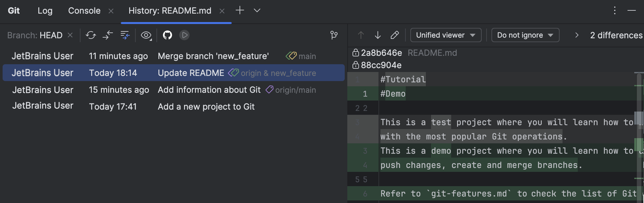This screenshot has height=203, width=644.
Task: Close the History: README.md tab
Action: [x=222, y=11]
